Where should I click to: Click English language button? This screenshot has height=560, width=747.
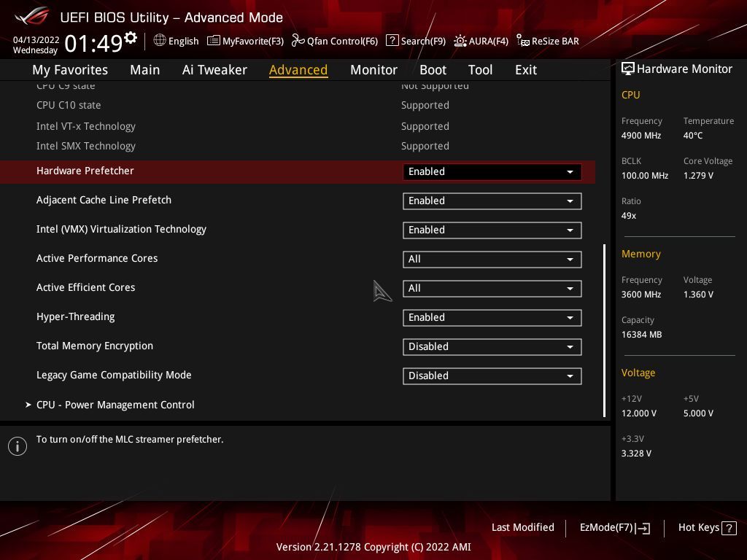tap(177, 41)
